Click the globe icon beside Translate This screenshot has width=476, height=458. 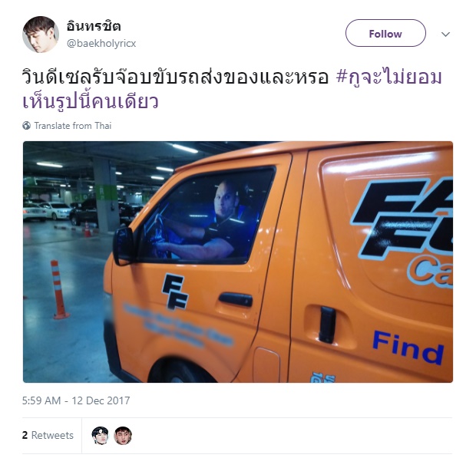[26, 126]
